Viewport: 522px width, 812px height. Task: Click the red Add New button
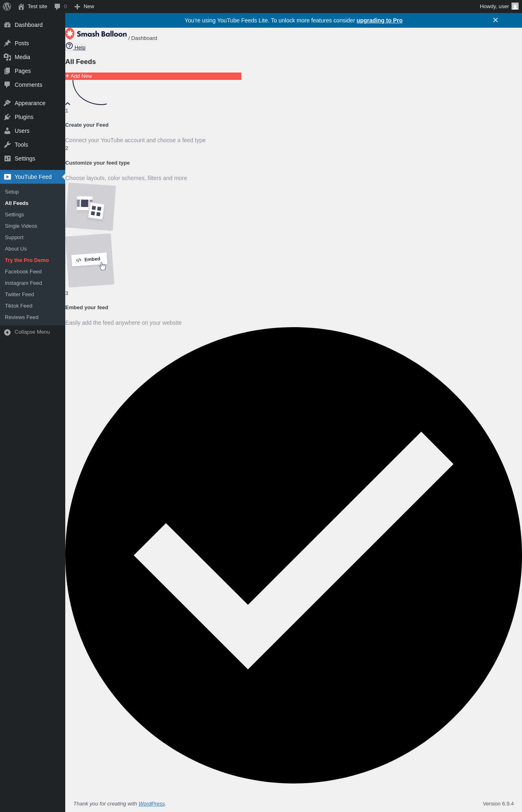tap(153, 76)
